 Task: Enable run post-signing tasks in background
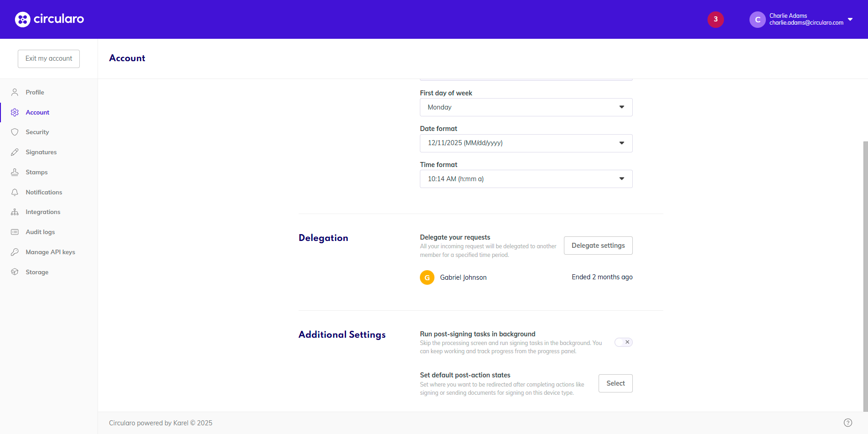(x=623, y=342)
